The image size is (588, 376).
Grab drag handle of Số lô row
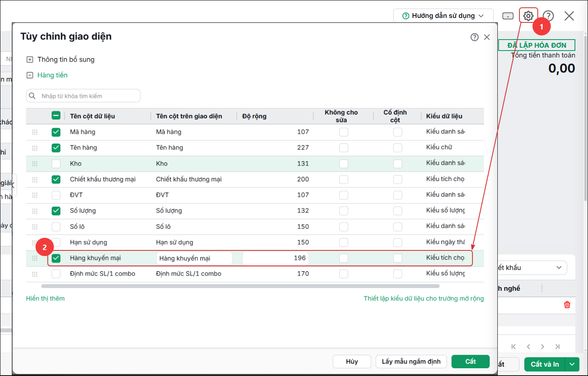35,227
